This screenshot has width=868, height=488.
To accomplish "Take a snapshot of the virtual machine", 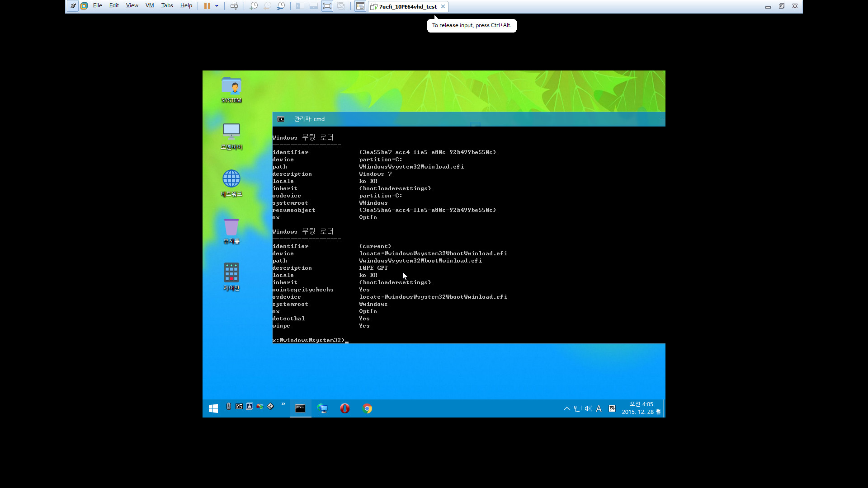I will [x=254, y=6].
